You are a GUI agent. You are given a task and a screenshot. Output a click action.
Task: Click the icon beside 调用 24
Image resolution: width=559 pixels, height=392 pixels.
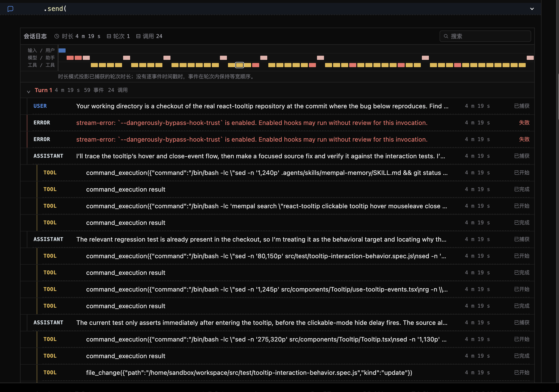(138, 36)
